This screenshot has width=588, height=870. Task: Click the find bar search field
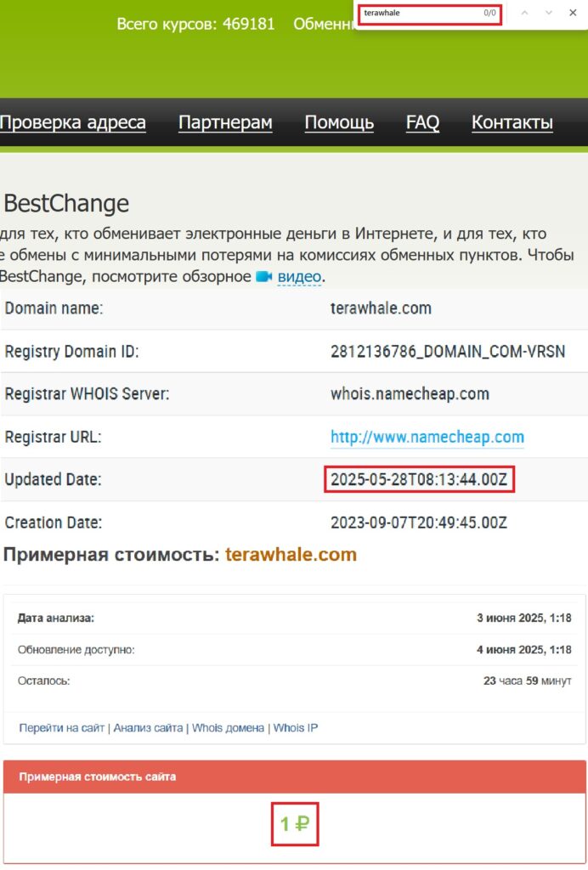(421, 14)
